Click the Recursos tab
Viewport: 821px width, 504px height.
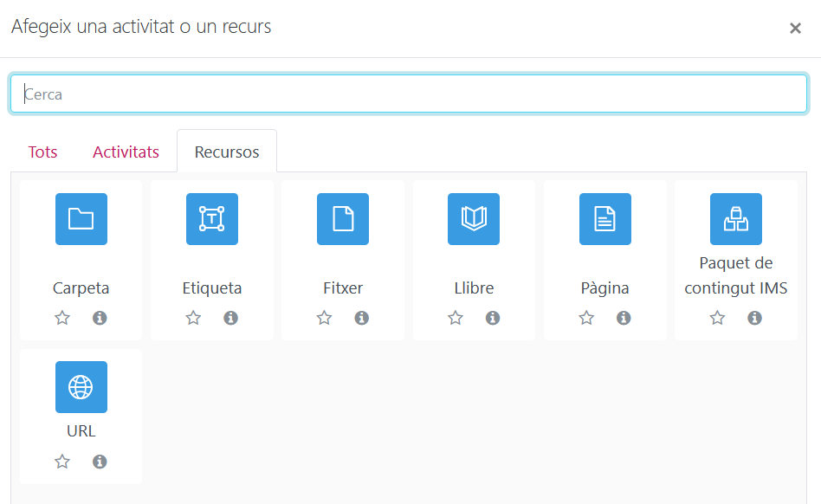[227, 152]
